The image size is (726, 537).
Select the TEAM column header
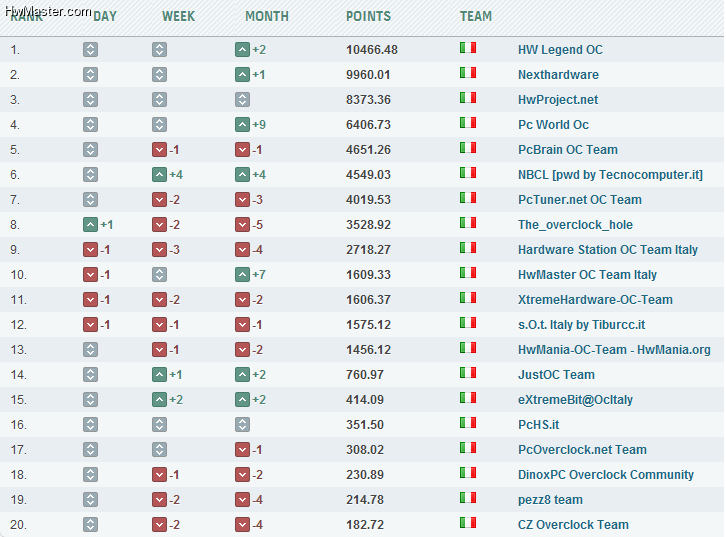click(476, 16)
